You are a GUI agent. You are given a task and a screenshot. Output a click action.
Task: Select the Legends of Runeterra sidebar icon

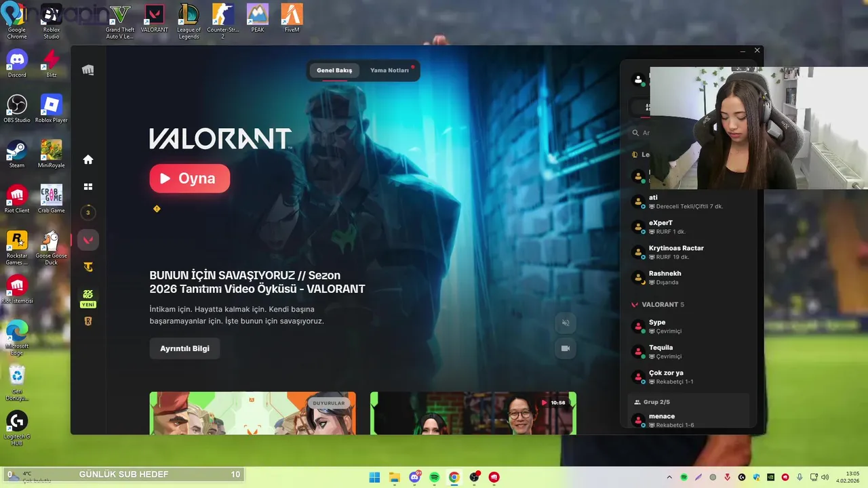pos(88,321)
